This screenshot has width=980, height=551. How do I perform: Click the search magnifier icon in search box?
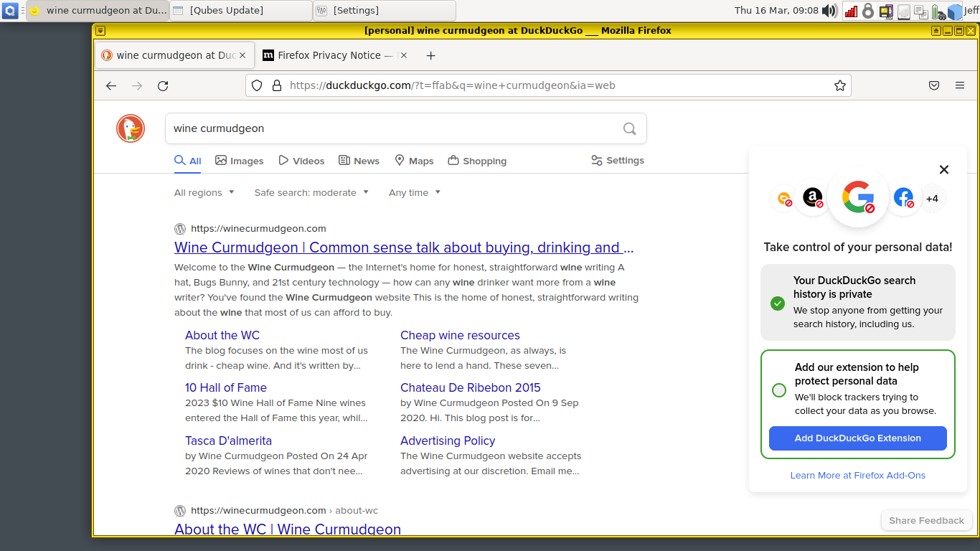[629, 128]
